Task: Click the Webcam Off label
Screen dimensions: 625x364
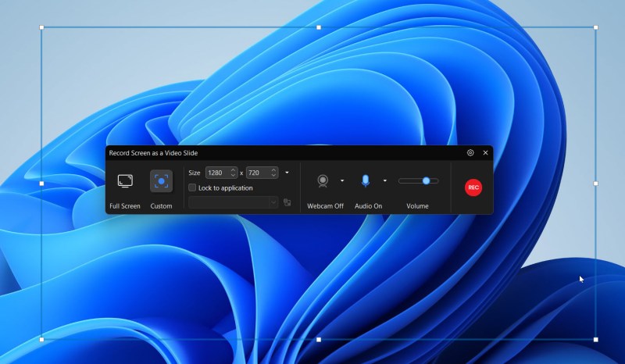Action: point(325,206)
